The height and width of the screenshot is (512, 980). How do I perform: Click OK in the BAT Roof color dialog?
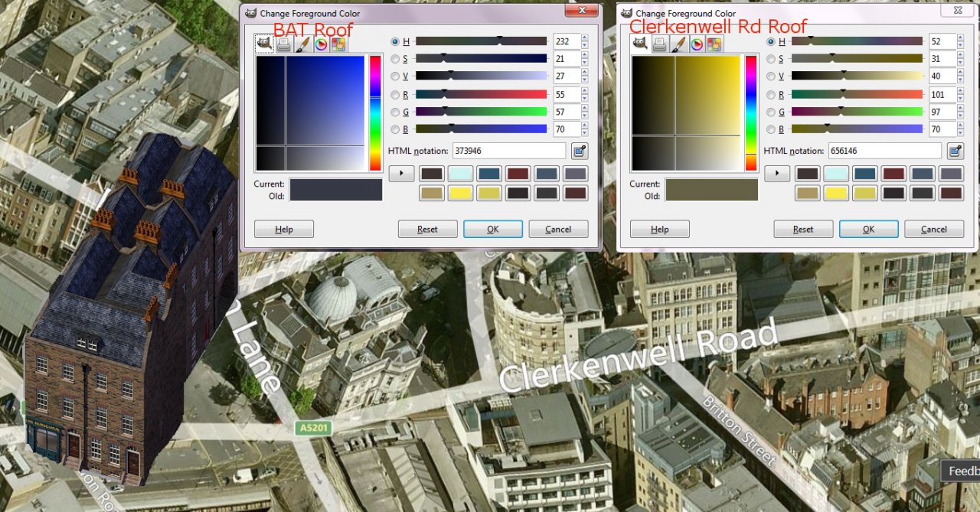tap(493, 229)
